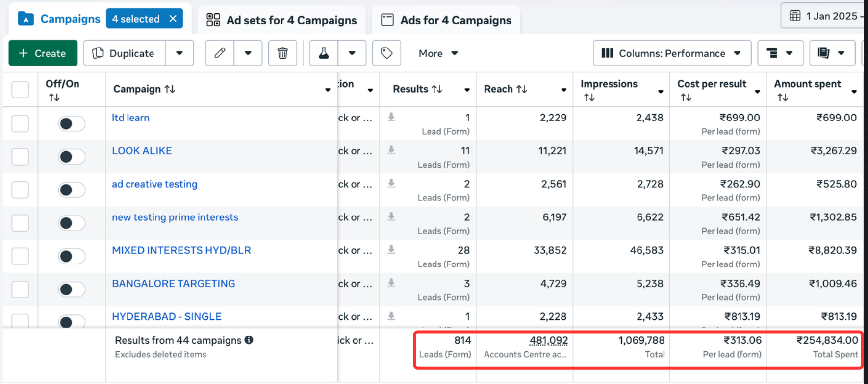Click the 481,092 total reach value

pyautogui.click(x=548, y=340)
